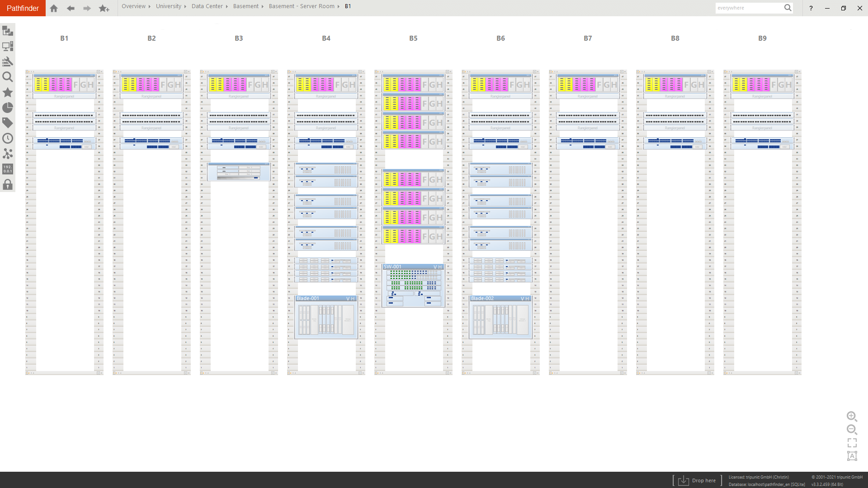
Task: Select the devices monitor icon in sidebar
Action: [x=7, y=46]
